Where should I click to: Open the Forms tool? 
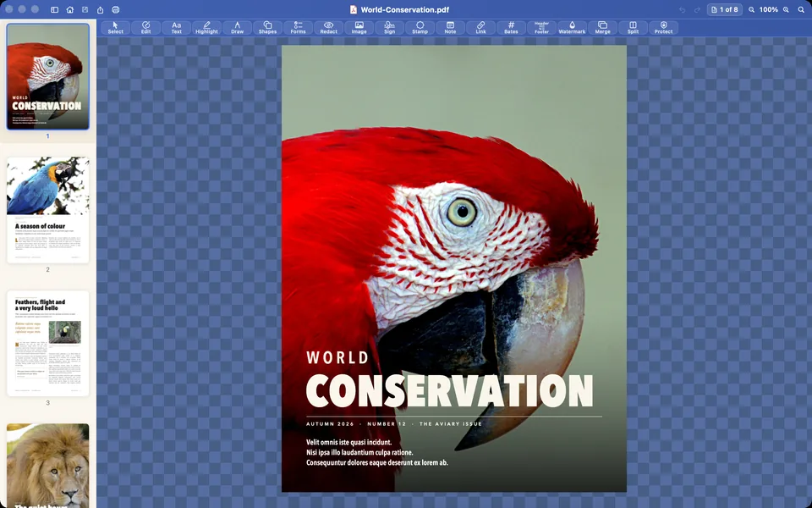pyautogui.click(x=299, y=27)
